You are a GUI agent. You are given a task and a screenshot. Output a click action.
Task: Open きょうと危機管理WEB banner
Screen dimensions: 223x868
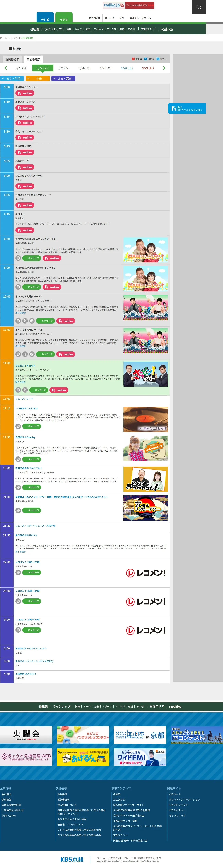[x=26, y=757]
